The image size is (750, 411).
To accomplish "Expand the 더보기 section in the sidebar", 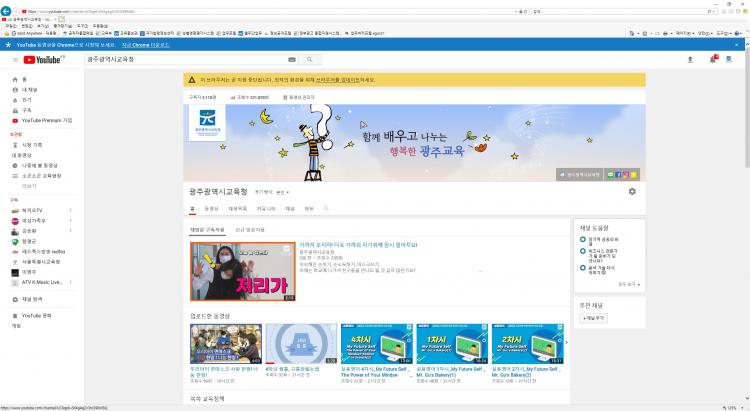I will pos(28,185).
